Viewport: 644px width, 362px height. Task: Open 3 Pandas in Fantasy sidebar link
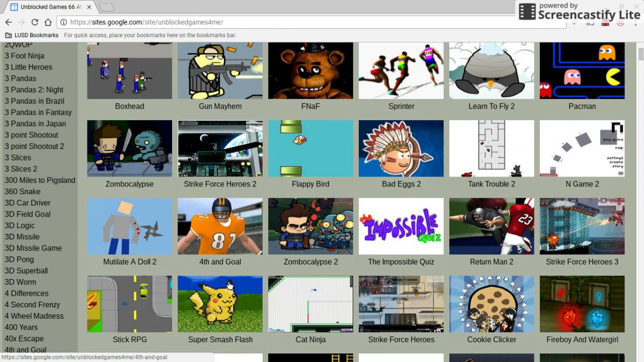pyautogui.click(x=38, y=112)
